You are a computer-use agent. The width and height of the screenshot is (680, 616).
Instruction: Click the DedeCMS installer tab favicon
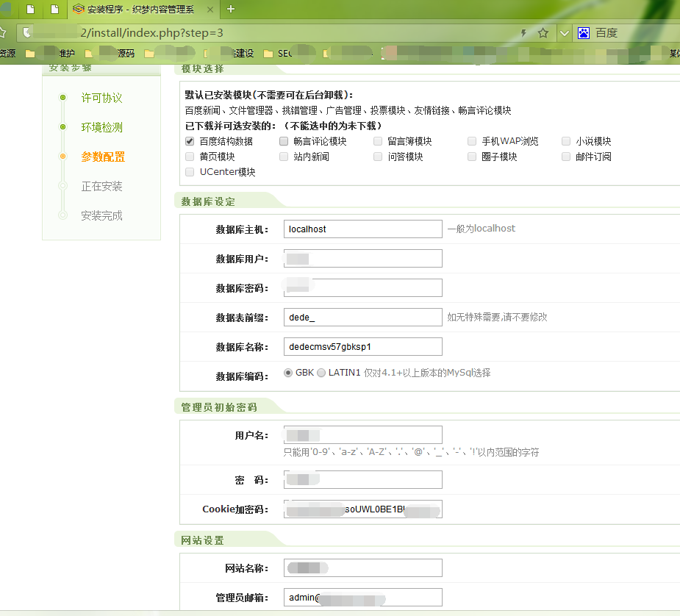pos(77,10)
